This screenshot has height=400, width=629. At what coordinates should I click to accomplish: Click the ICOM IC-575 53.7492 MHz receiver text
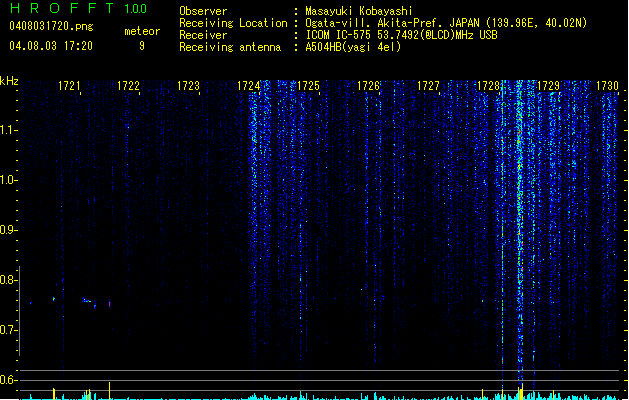(401, 35)
